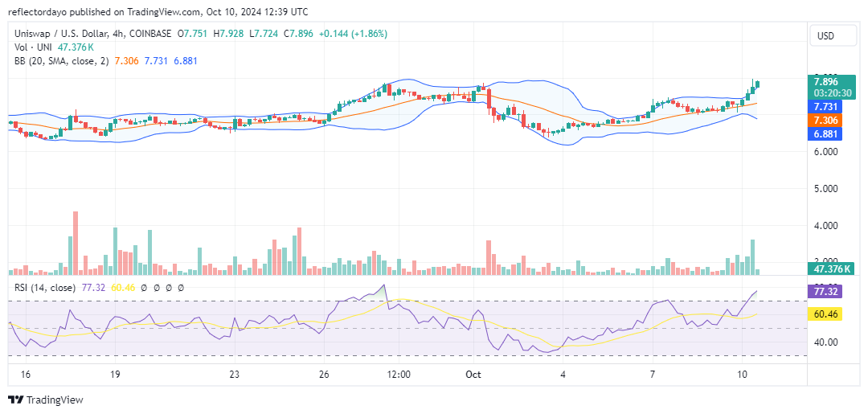Image resolution: width=868 pixels, height=414 pixels.
Task: Click the lower band price label 6.881
Action: (x=825, y=134)
